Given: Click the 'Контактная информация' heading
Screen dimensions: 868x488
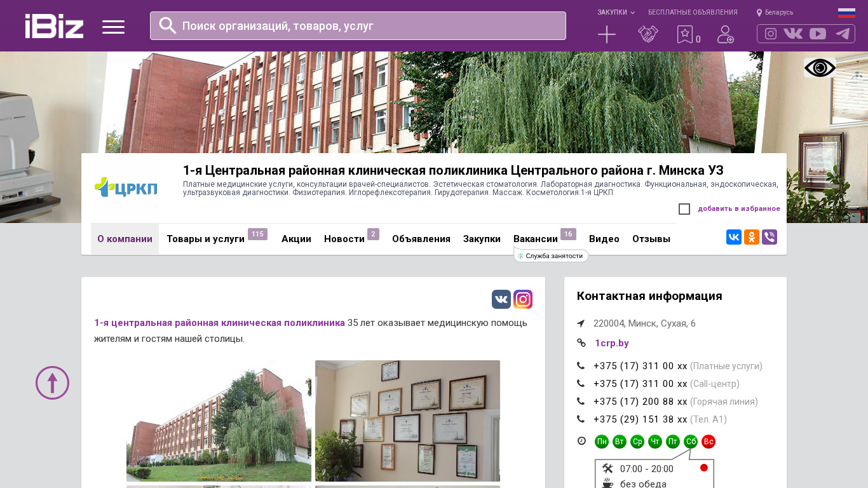Looking at the screenshot, I should [649, 296].
